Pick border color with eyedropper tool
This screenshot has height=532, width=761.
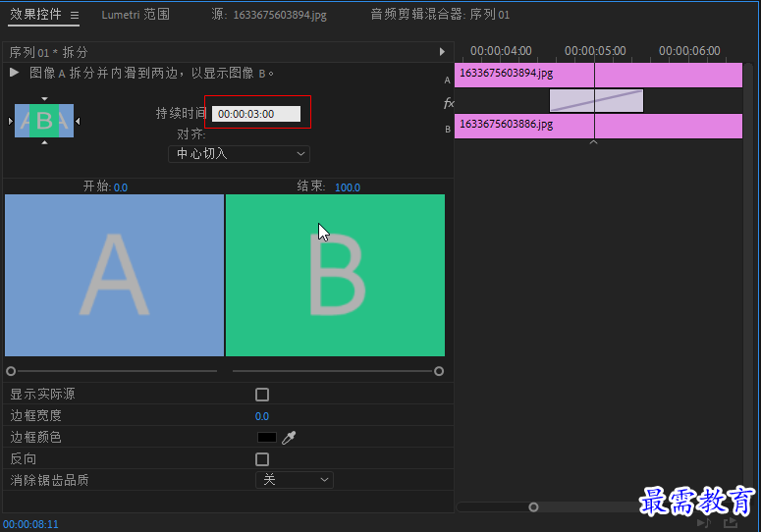(x=289, y=438)
